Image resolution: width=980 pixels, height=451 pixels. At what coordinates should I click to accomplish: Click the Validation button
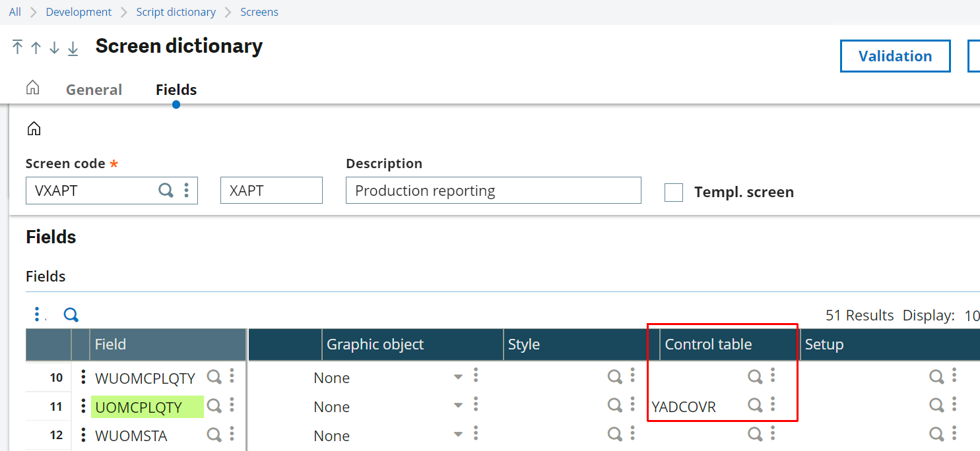(x=895, y=56)
